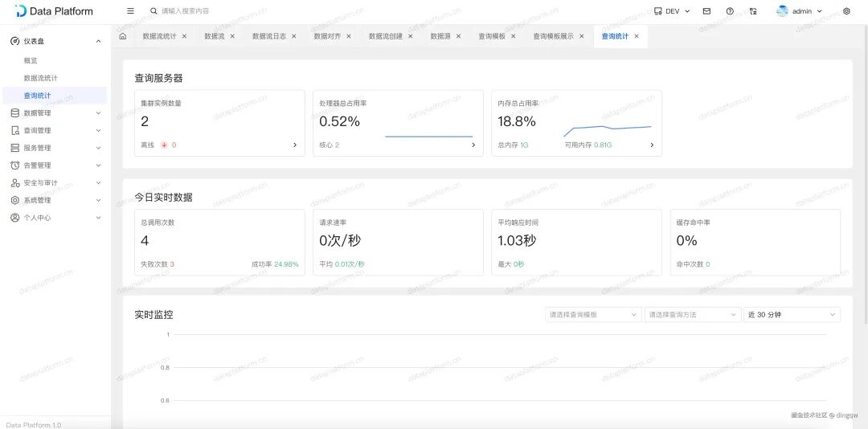This screenshot has height=429, width=868.
Task: Open the 请选择查询模板 dropdown
Action: [x=593, y=314]
